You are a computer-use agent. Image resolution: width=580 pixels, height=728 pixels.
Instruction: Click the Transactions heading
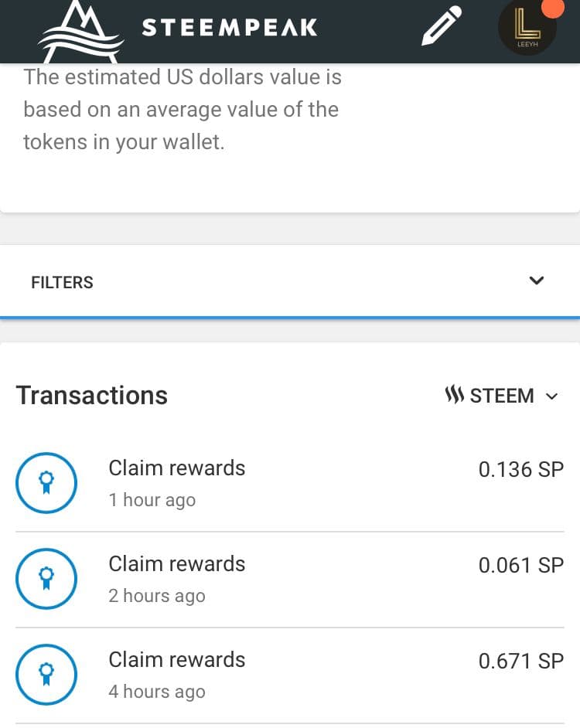tap(92, 395)
